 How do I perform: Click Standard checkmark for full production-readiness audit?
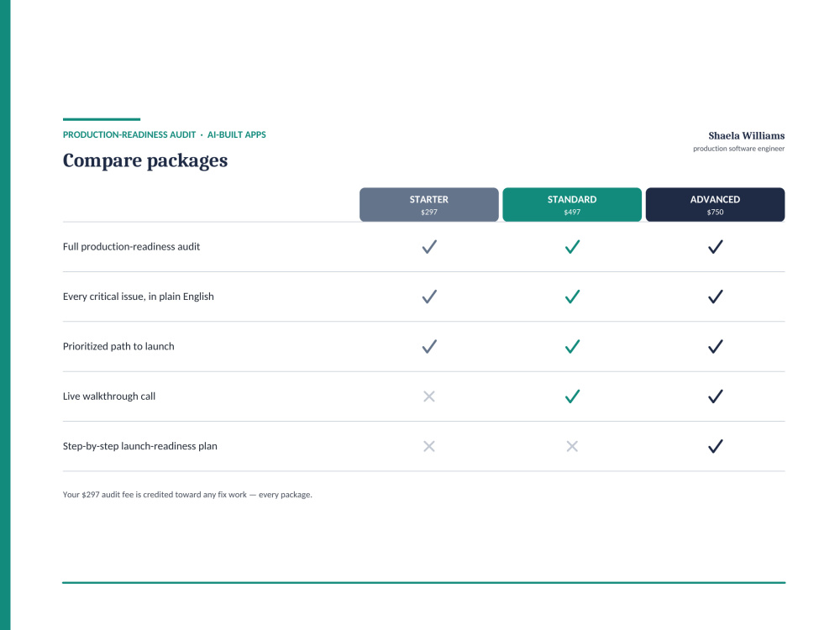pyautogui.click(x=572, y=246)
